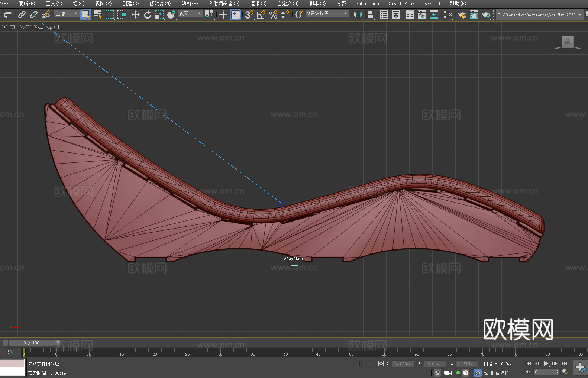The height and width of the screenshot is (378, 588).
Task: Go to start frame button
Action: coord(528,364)
